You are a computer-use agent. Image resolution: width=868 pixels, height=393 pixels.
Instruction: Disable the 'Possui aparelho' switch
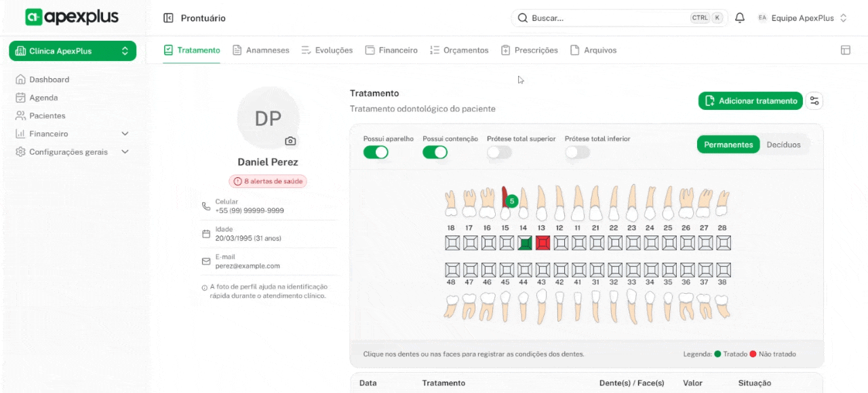coord(376,152)
